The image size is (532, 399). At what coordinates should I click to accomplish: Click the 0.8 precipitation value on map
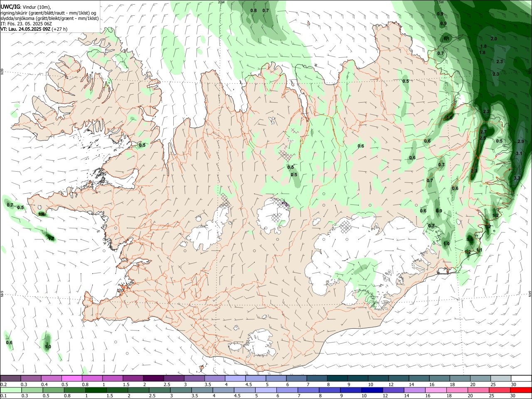pos(254,10)
